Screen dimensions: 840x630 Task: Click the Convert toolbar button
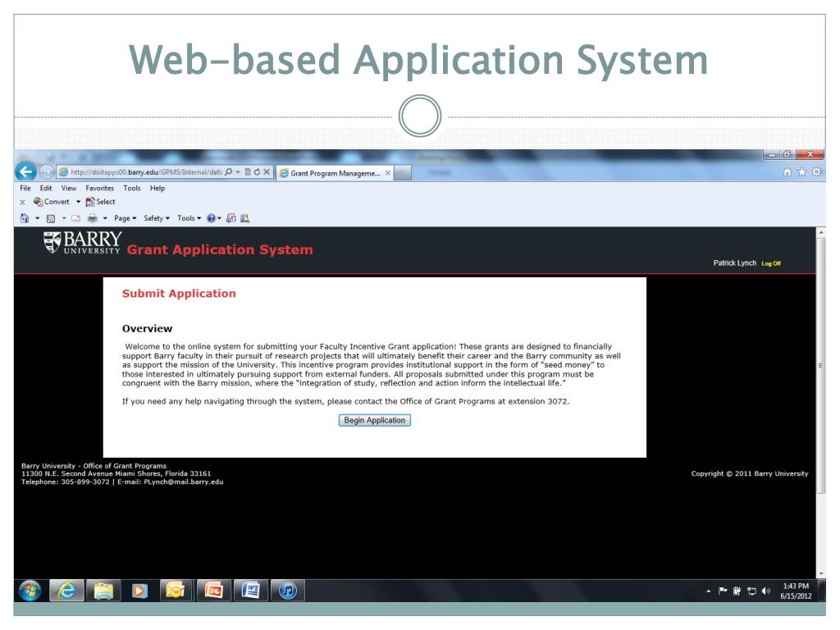(52, 202)
